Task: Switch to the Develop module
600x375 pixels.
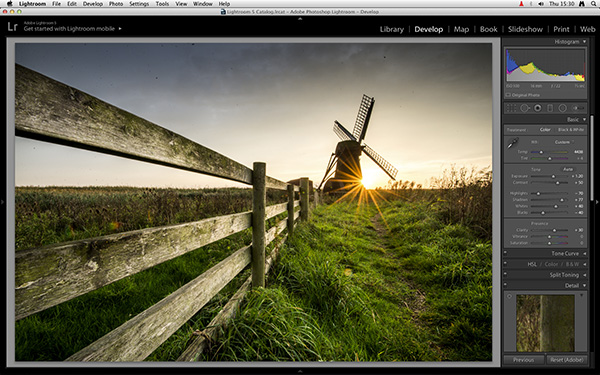Action: [x=429, y=29]
